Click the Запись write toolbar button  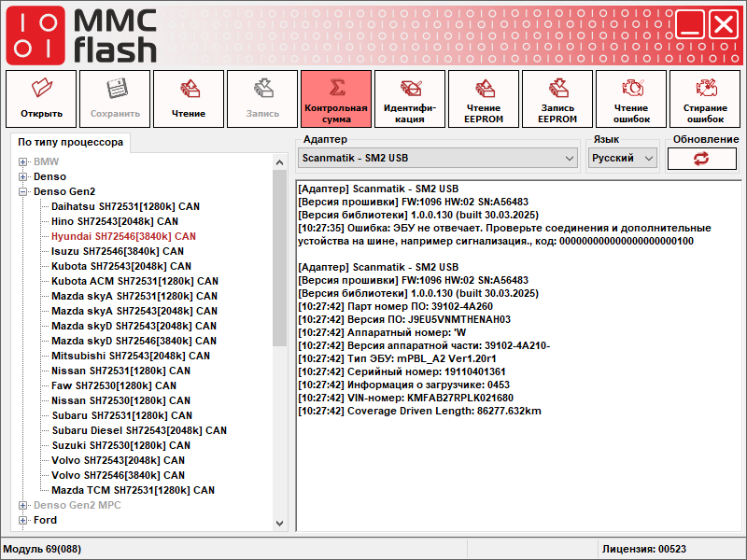pos(262,99)
